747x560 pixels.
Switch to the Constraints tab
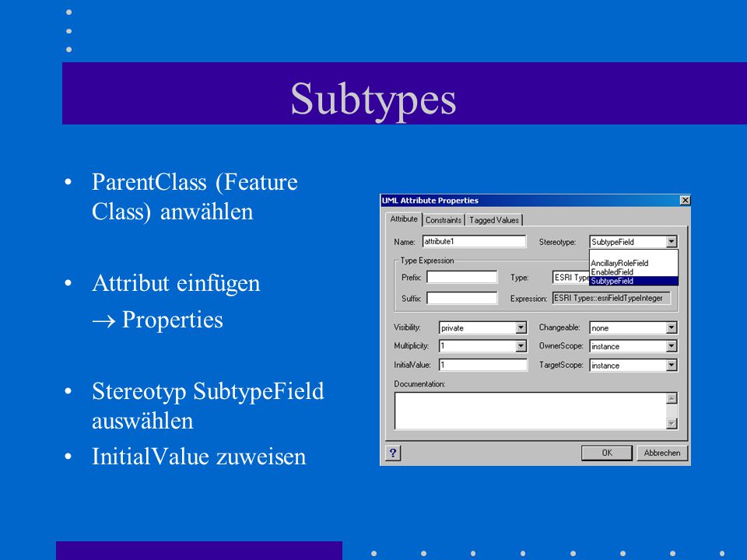(x=444, y=220)
